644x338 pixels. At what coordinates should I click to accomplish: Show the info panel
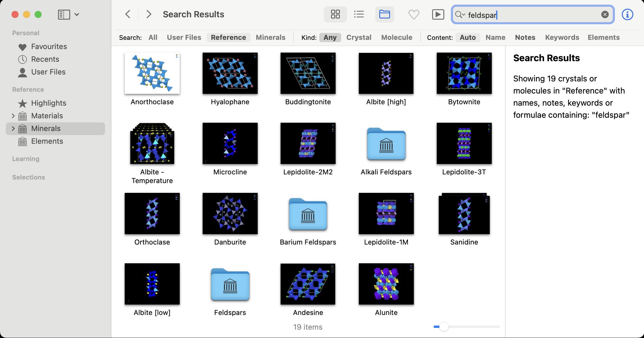(627, 14)
